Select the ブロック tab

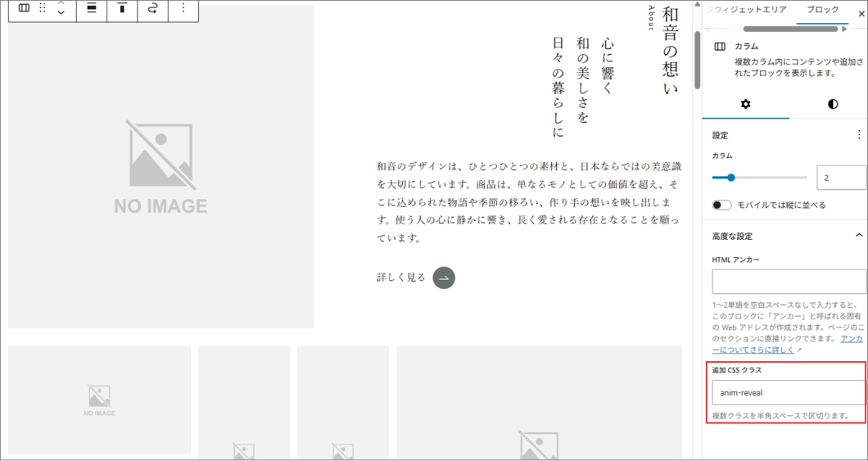(x=822, y=10)
